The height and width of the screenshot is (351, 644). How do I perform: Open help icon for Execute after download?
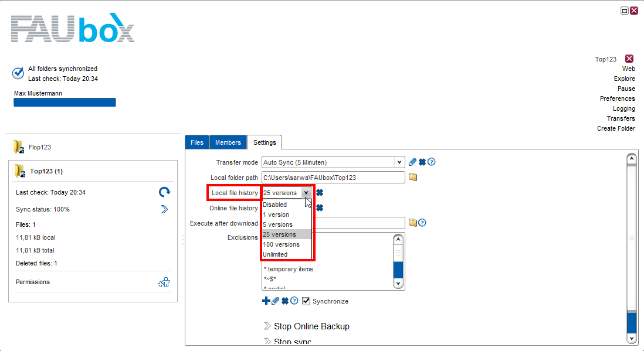[422, 223]
